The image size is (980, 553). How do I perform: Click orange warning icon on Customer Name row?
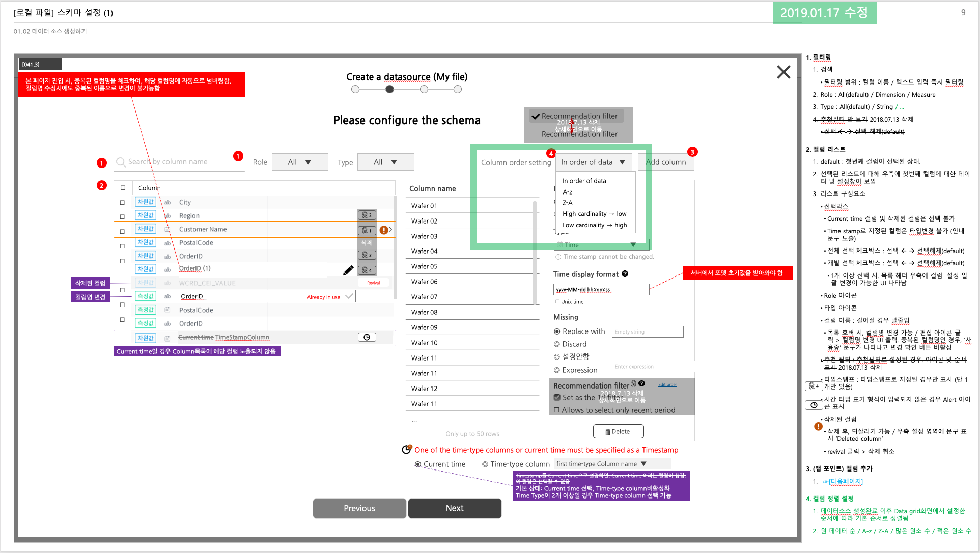click(384, 230)
